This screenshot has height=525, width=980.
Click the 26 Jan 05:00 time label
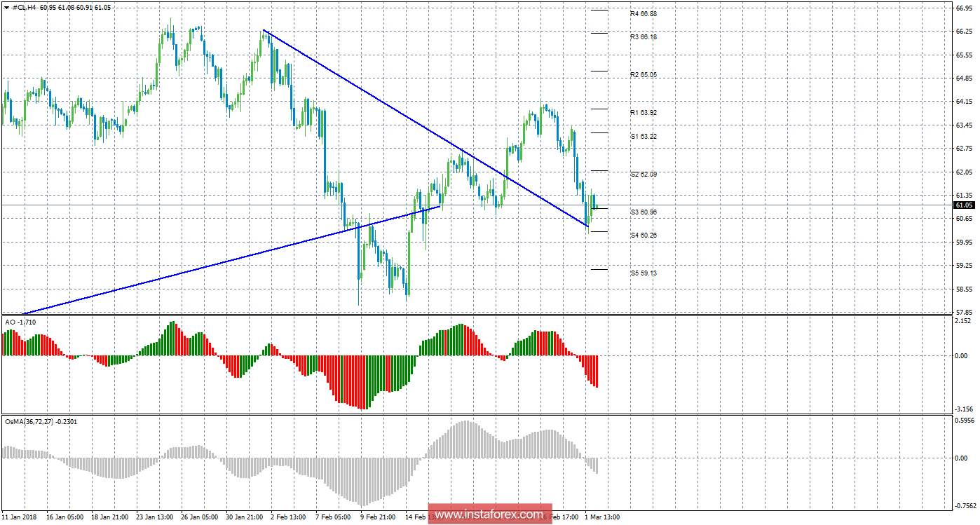pos(200,517)
